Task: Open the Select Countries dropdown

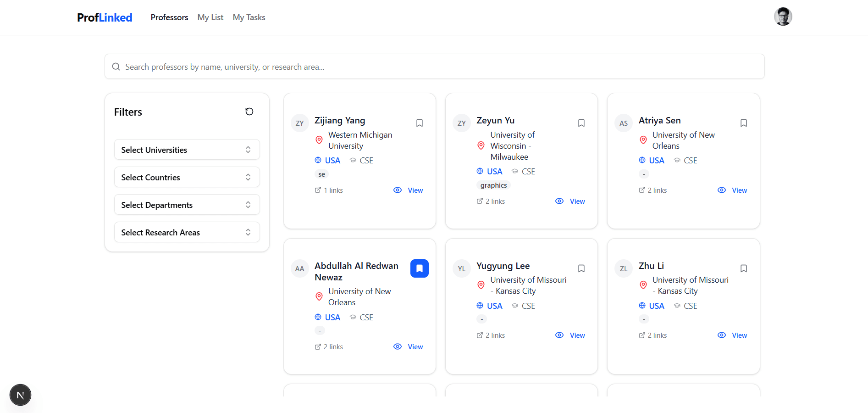Action: (187, 177)
